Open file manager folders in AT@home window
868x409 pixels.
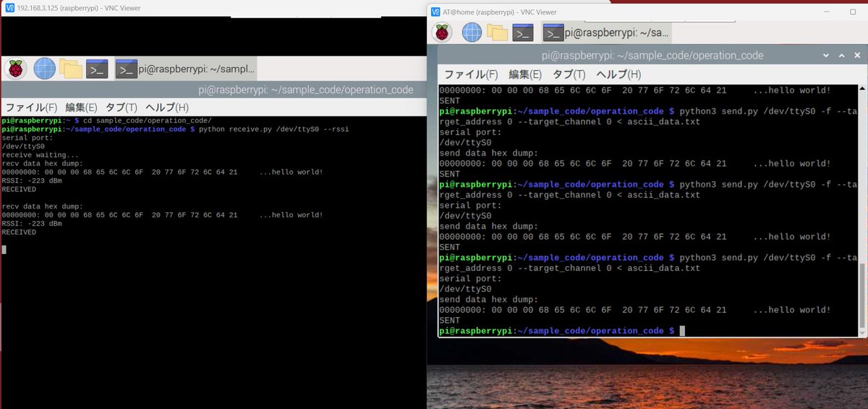[497, 32]
